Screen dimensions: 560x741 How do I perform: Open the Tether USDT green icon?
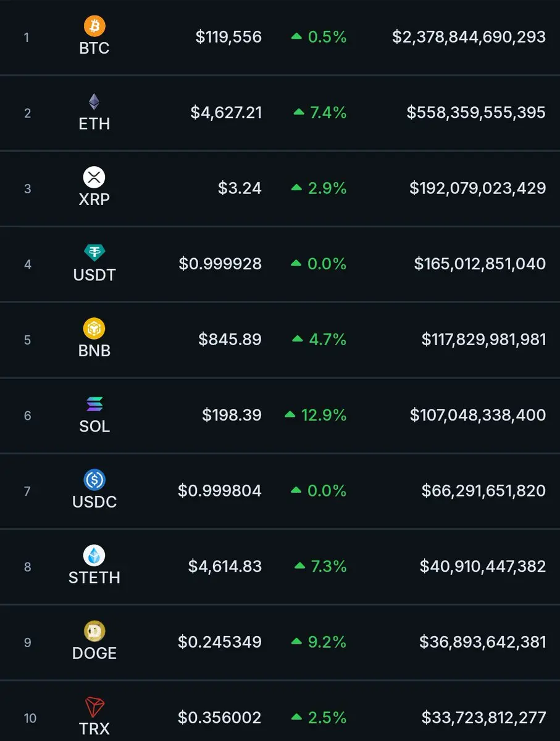point(94,253)
